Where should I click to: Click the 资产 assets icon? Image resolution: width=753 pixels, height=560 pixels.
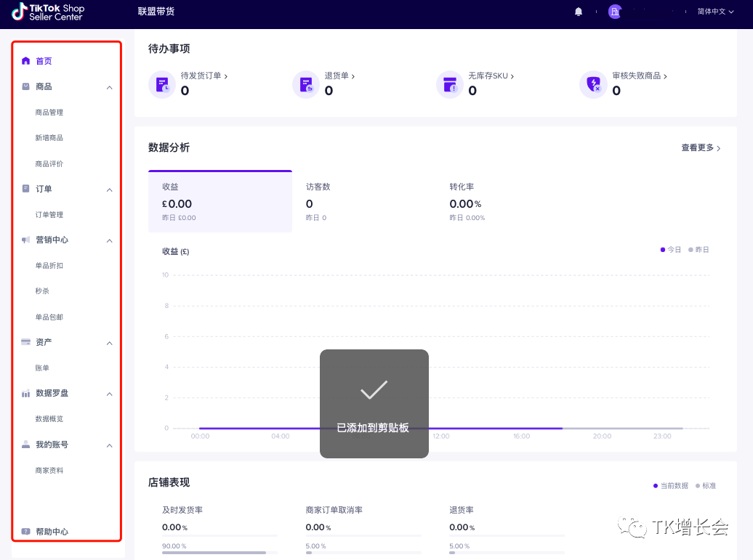(x=25, y=342)
